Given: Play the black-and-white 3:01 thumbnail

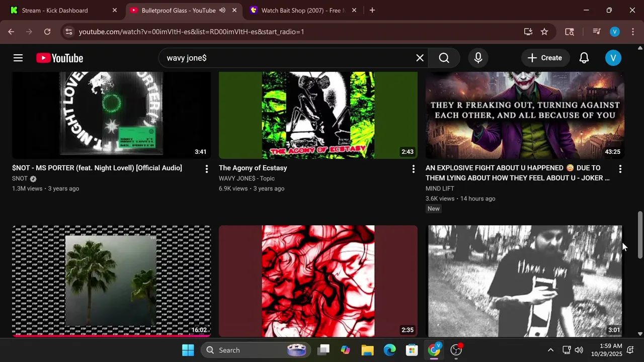Looking at the screenshot, I should [x=525, y=281].
